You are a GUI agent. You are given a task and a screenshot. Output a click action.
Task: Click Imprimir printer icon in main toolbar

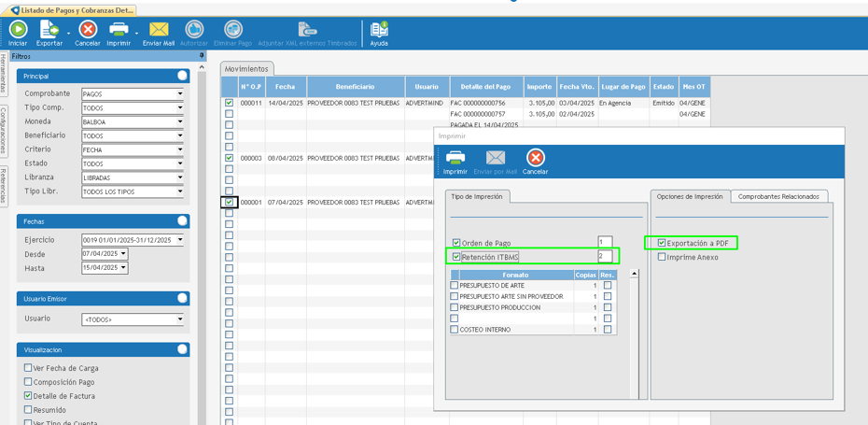point(119,31)
